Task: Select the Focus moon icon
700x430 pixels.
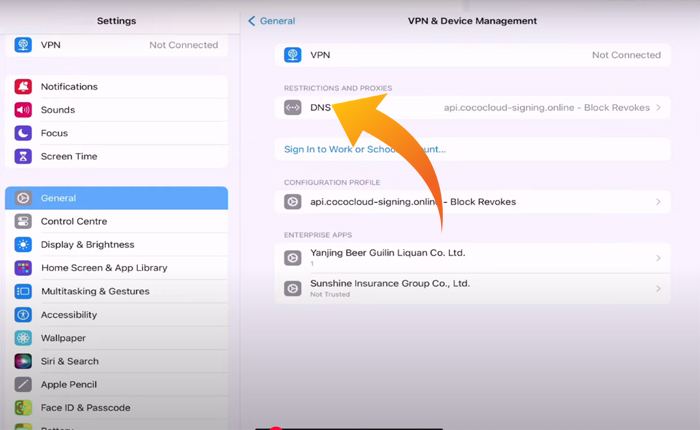Action: 23,133
